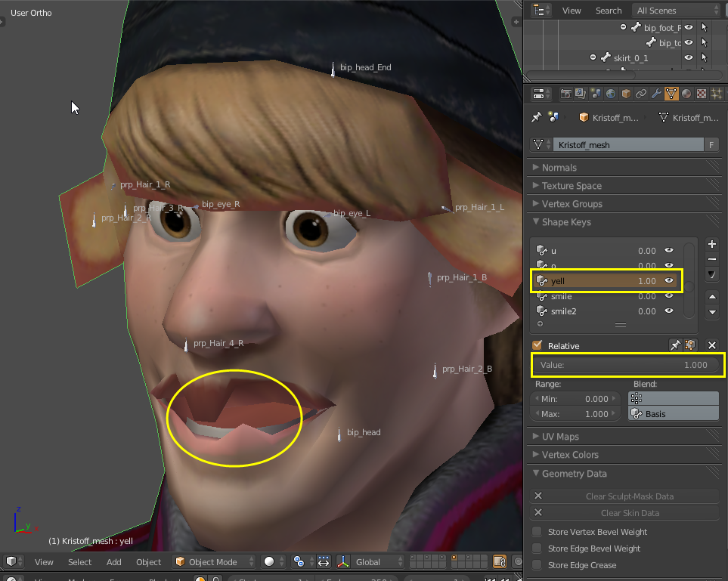Open the Global transform orientation dropdown
Image resolution: width=728 pixels, height=581 pixels.
[377, 562]
